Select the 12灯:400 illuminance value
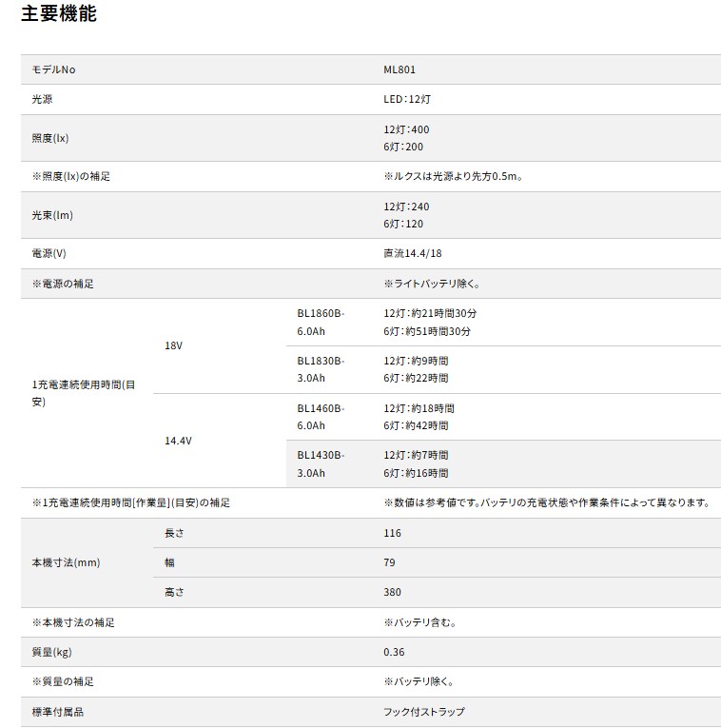This screenshot has height=728, width=721. [406, 128]
